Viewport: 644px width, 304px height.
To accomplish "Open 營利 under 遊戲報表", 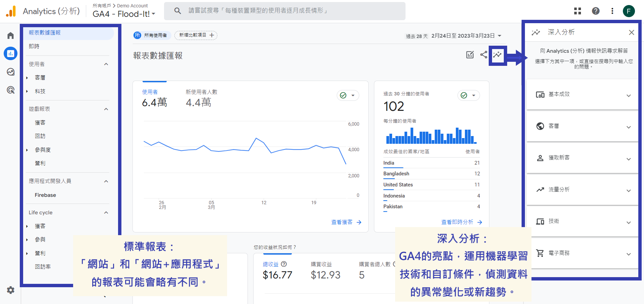I will coord(40,163).
